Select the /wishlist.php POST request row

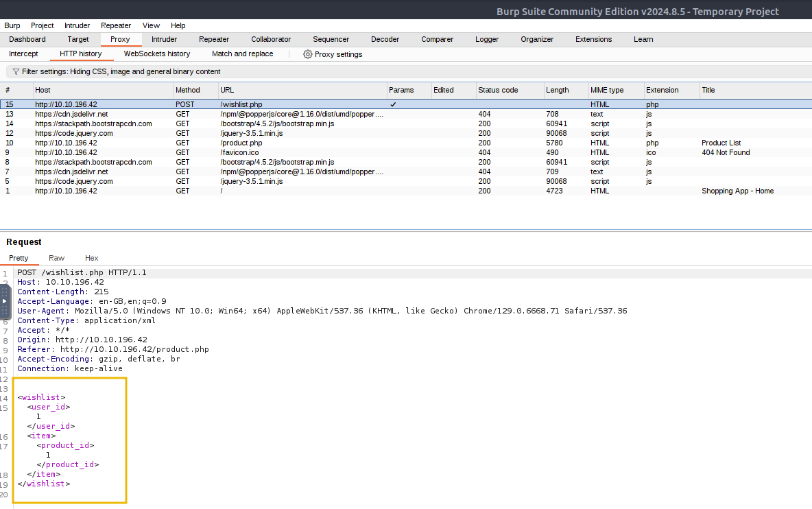(x=406, y=104)
